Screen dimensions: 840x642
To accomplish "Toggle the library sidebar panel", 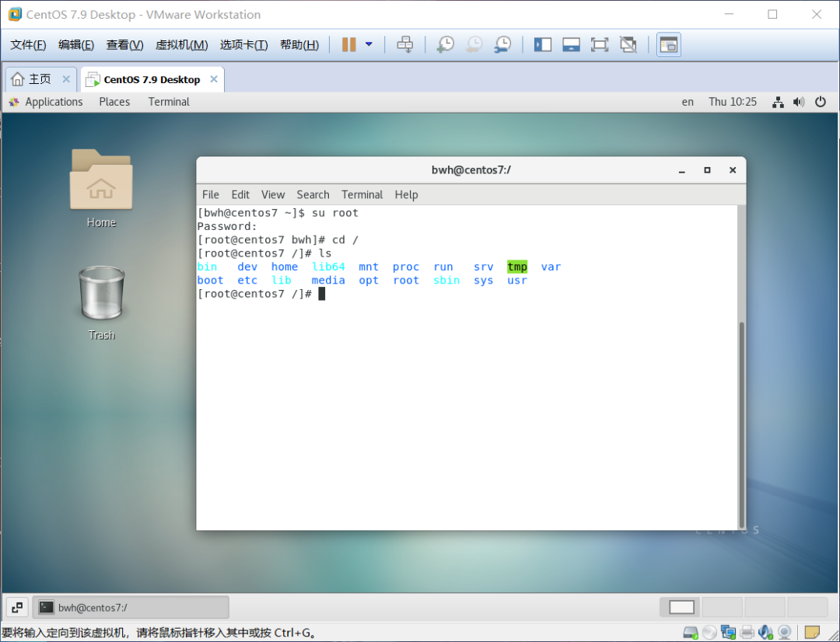I will (542, 44).
